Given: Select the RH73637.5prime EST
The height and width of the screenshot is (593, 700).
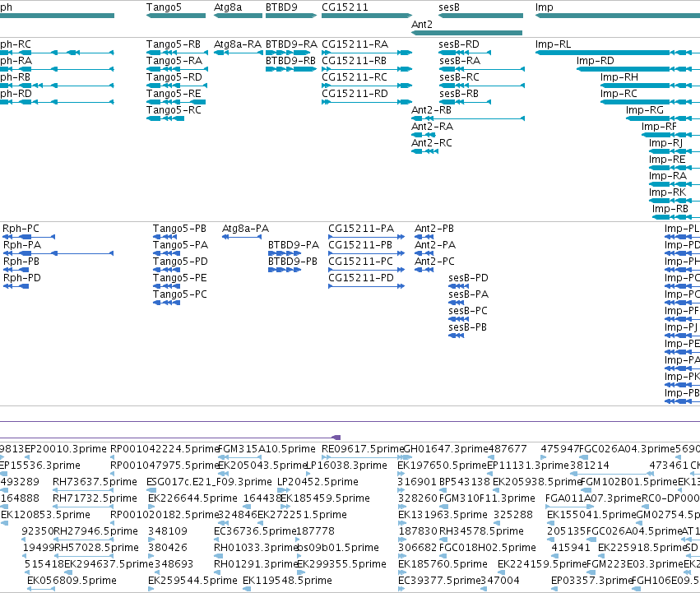Looking at the screenshot, I should 83,490.
